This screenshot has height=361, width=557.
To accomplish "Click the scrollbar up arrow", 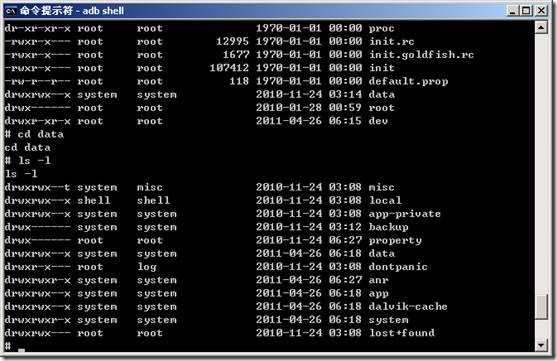I will click(x=541, y=27).
